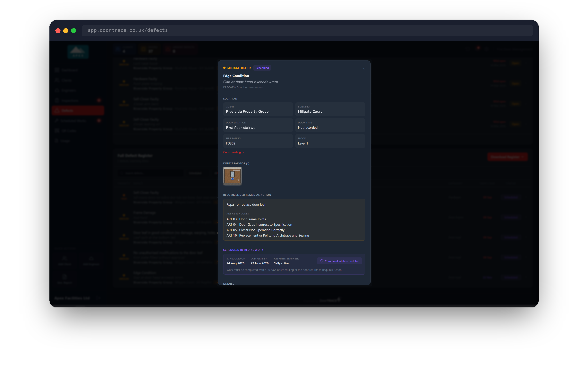Click the 'Scheduled Remedial Work' heading
Viewport: 588px width, 378px height.
(x=243, y=250)
